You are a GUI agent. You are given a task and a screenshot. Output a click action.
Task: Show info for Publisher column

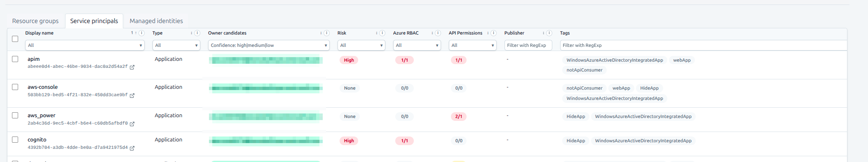click(549, 33)
